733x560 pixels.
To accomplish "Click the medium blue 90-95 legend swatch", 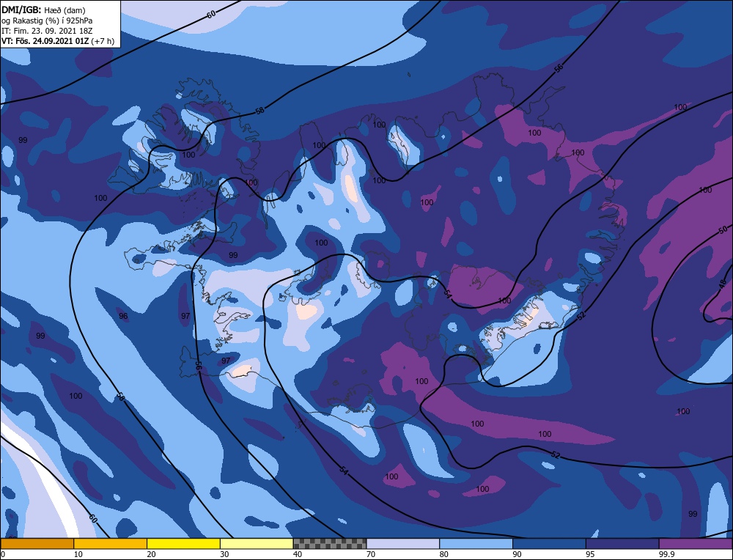I will pyautogui.click(x=549, y=543).
